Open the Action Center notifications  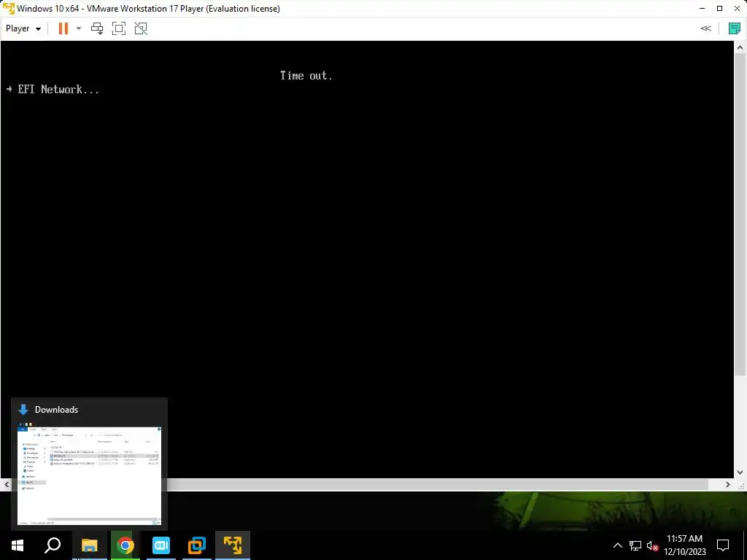[x=723, y=545]
